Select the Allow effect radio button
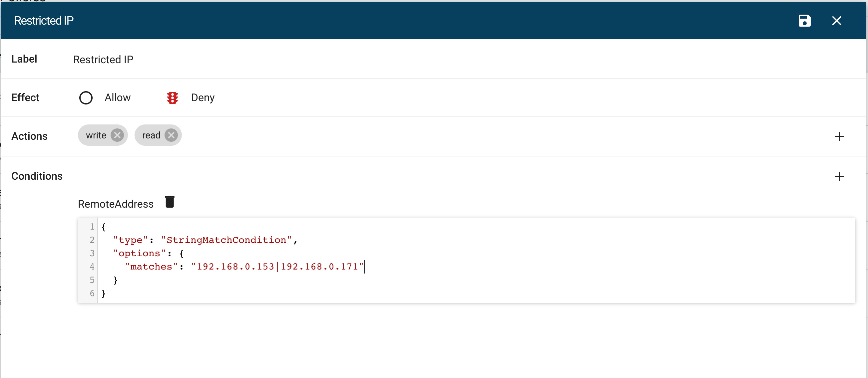The height and width of the screenshot is (378, 868). point(86,98)
